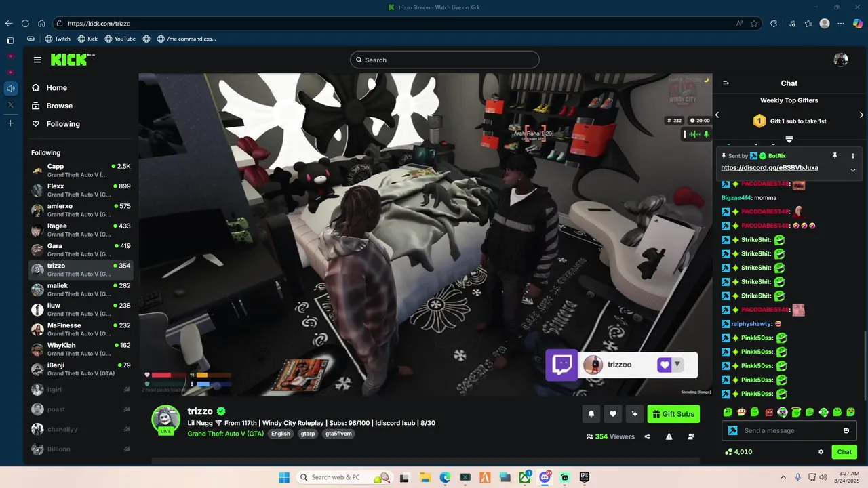The height and width of the screenshot is (488, 868).
Task: Click the Gift Subs button
Action: (673, 414)
